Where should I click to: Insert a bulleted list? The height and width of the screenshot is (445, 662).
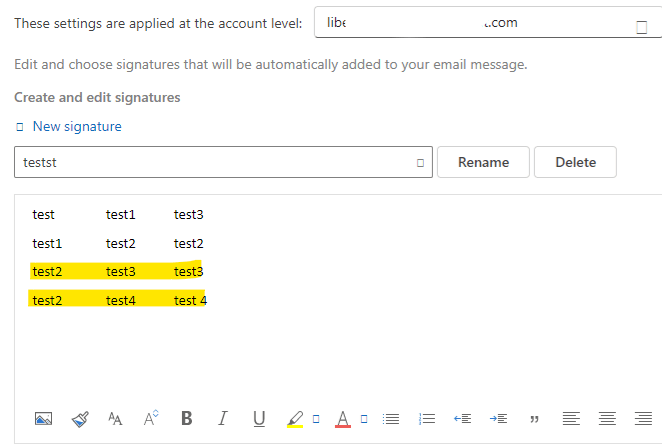coord(391,419)
